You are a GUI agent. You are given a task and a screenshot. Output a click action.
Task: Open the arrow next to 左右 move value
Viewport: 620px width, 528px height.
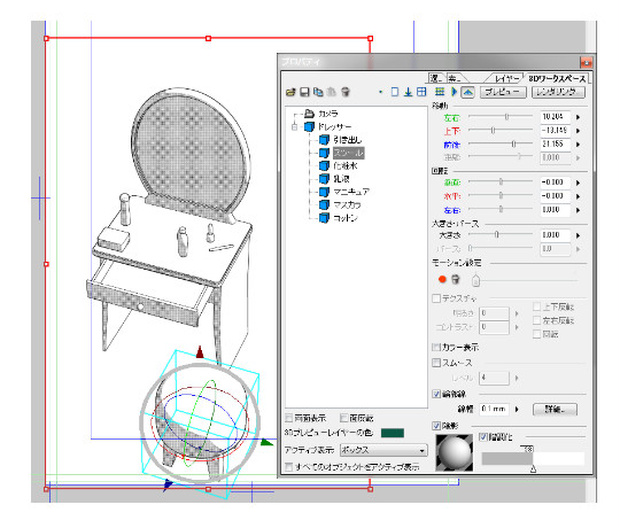[578, 117]
